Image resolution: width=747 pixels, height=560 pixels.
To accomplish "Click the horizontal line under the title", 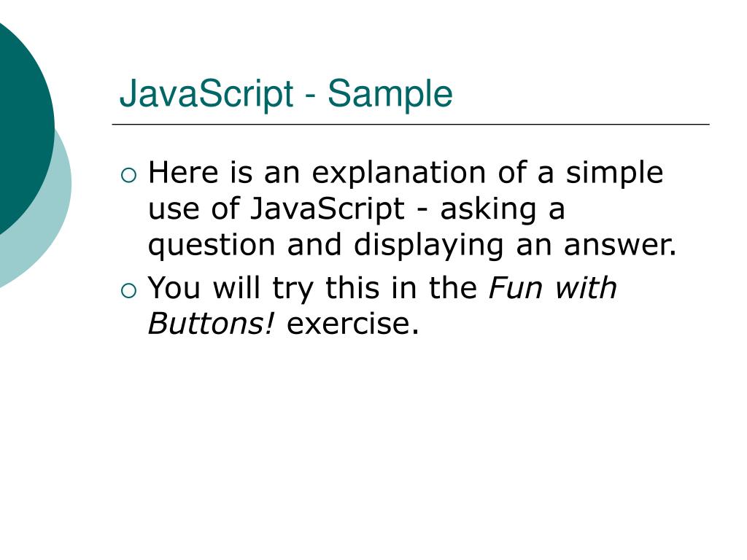I will pos(410,125).
